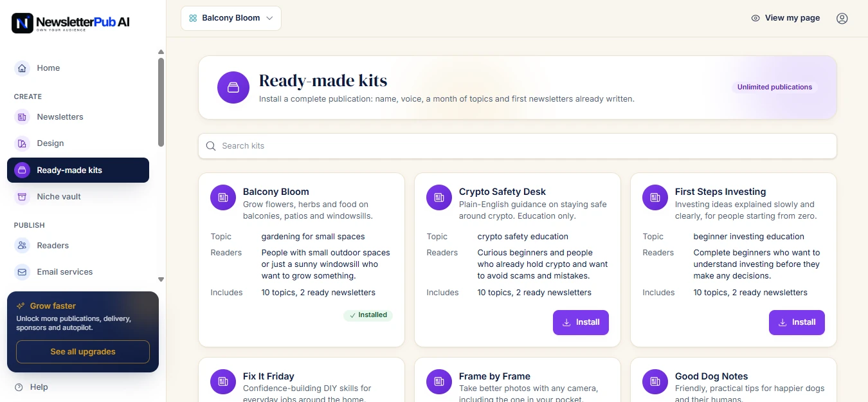Click the Email services envelope icon
The width and height of the screenshot is (868, 402).
(23, 272)
